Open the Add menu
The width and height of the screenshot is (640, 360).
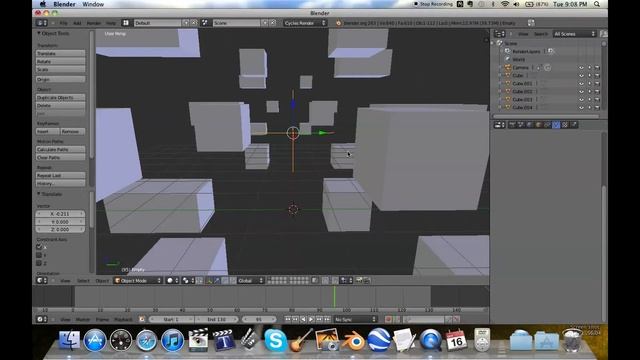pos(77,23)
